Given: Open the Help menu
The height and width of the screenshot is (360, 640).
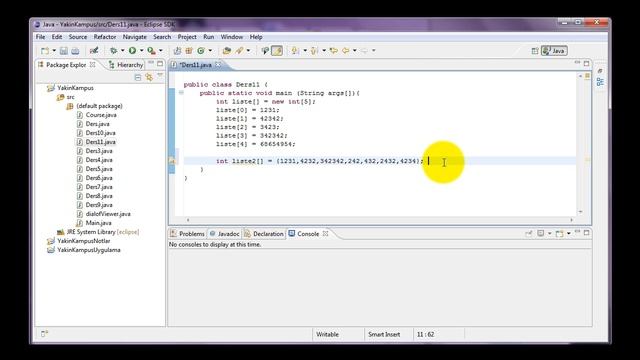Looking at the screenshot, I should click(256, 37).
